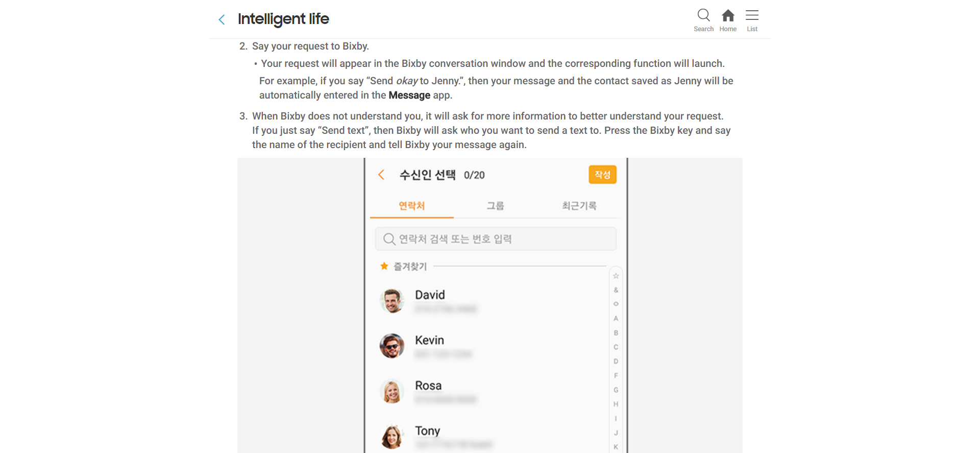The image size is (980, 453).
Task: Click the orange 작성 button
Action: [602, 175]
